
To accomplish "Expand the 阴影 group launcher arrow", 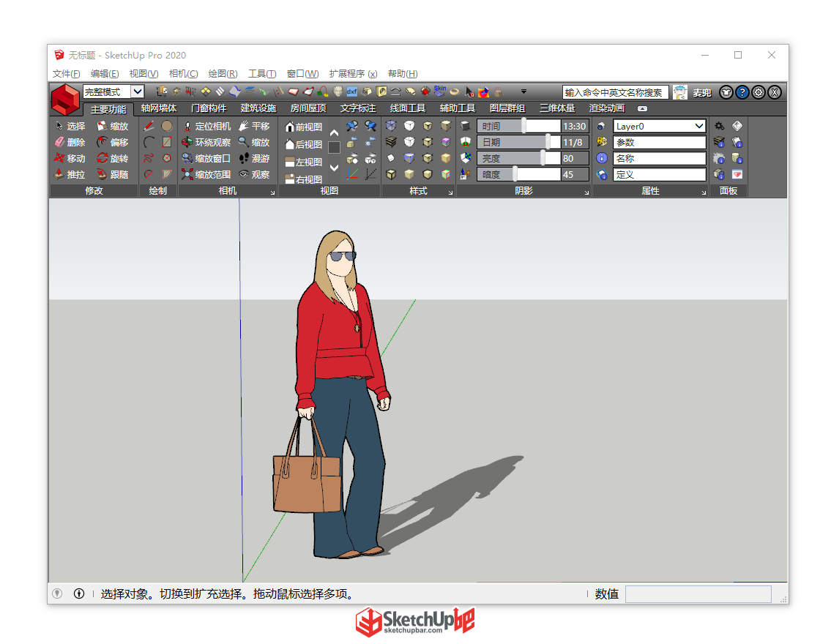I will pyautogui.click(x=586, y=192).
